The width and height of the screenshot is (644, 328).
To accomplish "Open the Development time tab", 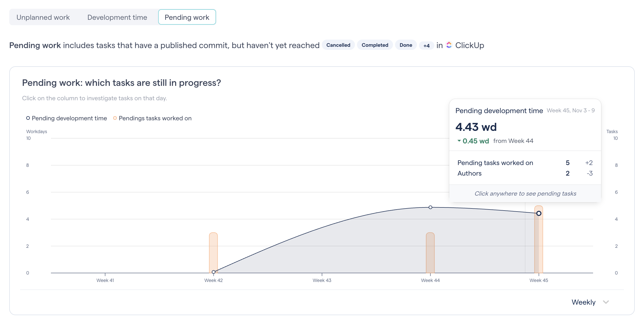I will [117, 17].
